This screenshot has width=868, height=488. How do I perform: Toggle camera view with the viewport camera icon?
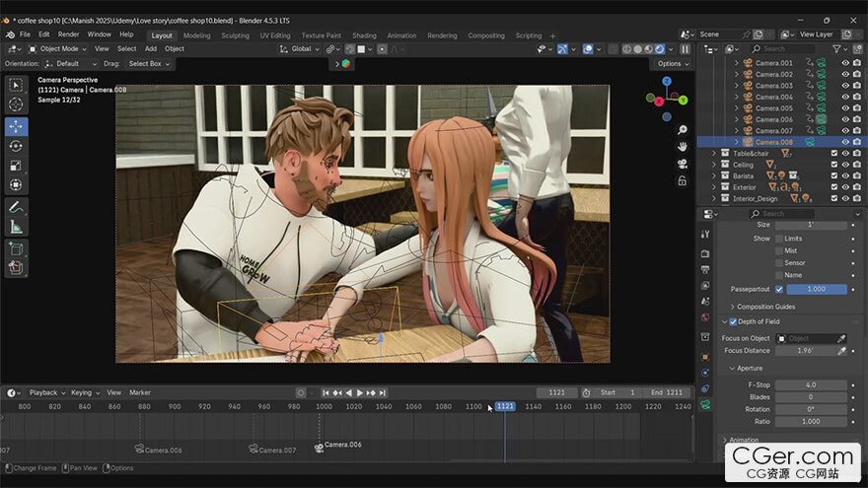pyautogui.click(x=682, y=164)
